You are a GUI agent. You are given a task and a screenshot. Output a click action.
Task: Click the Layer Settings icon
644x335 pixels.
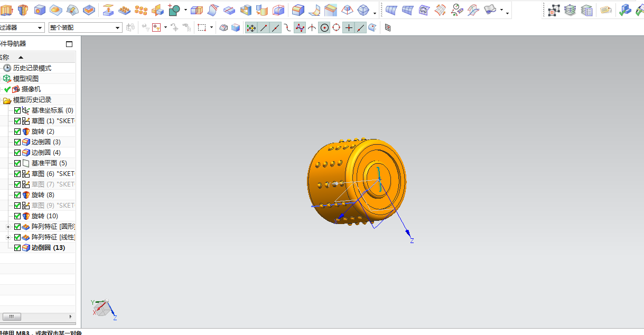570,10
